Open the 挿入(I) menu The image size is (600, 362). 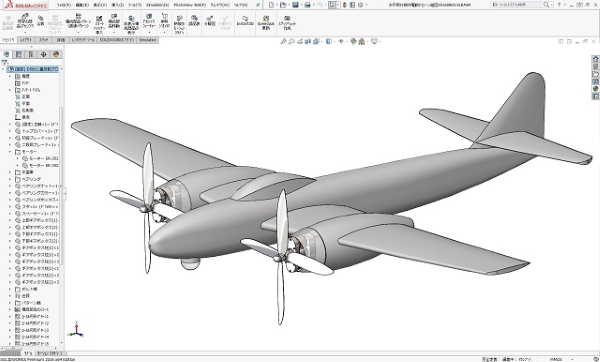(117, 5)
